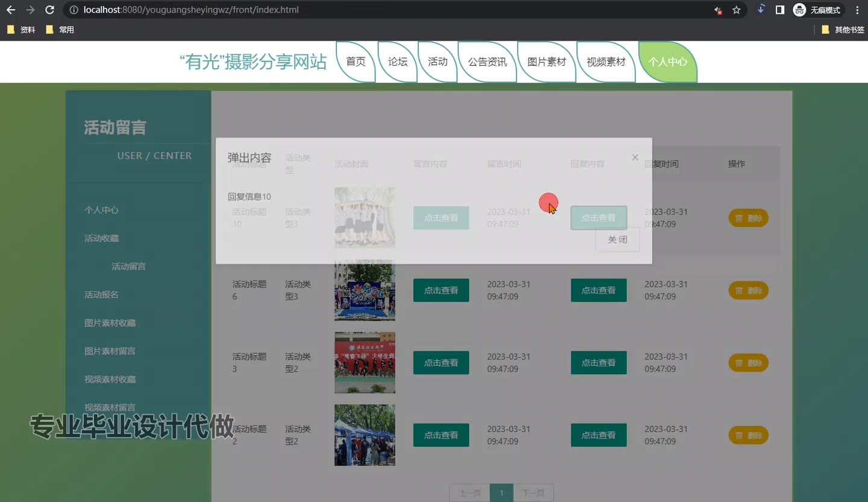Open the 个人中心 navigation tab
868x502 pixels.
[x=668, y=62]
